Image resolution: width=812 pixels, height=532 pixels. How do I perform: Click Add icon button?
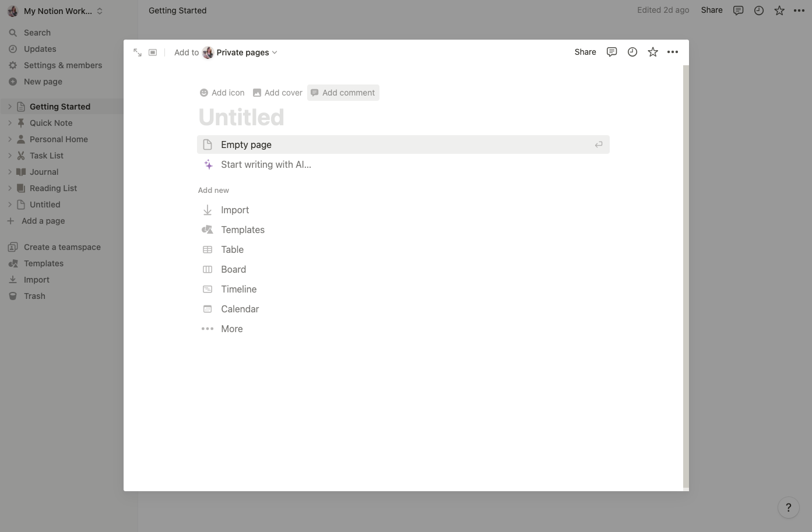[x=222, y=93]
